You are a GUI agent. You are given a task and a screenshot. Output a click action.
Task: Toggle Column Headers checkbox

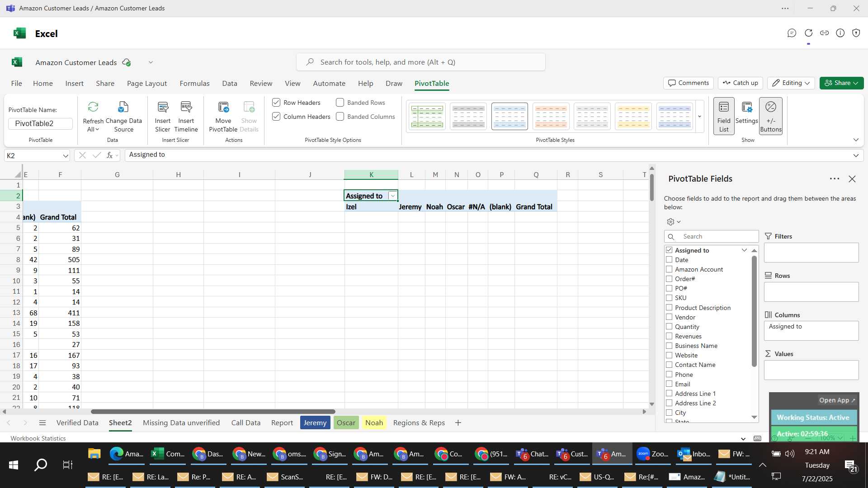276,117
